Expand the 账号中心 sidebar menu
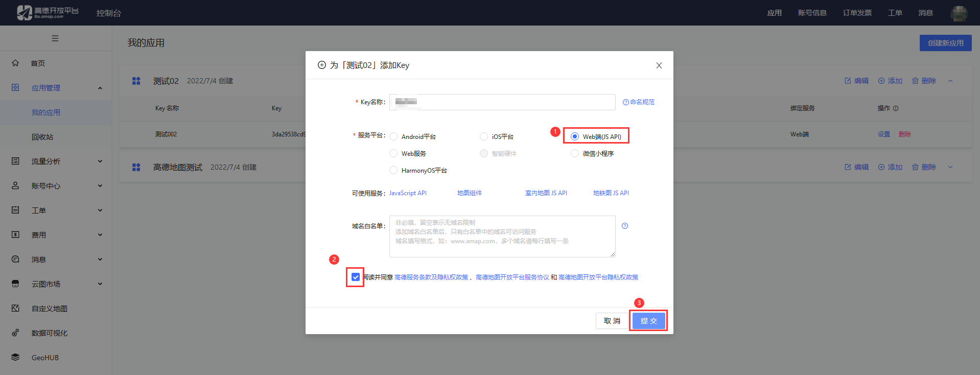Image resolution: width=980 pixels, height=375 pixels. (x=56, y=185)
